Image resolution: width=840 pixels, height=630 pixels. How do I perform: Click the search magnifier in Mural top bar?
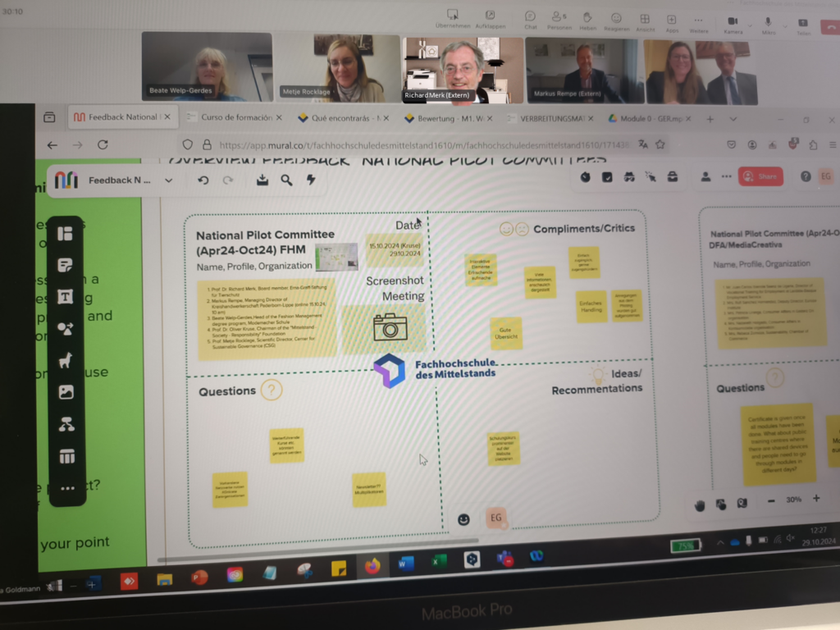pos(286,180)
